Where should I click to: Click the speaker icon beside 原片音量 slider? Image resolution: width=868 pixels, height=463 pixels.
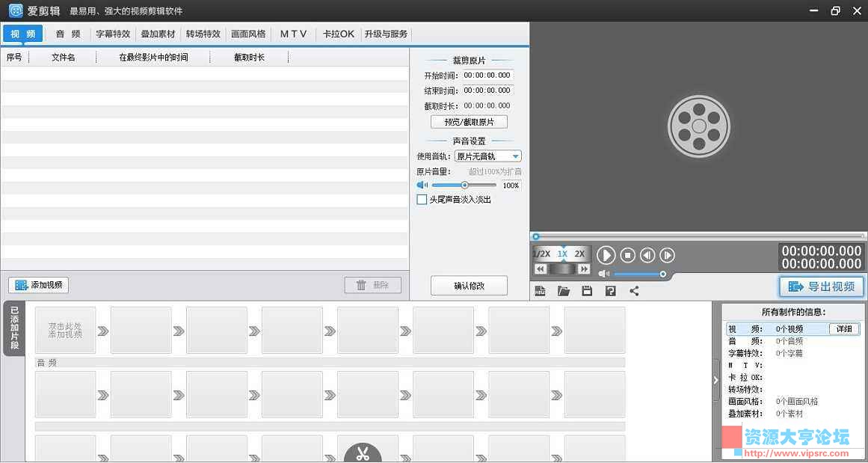tap(422, 185)
